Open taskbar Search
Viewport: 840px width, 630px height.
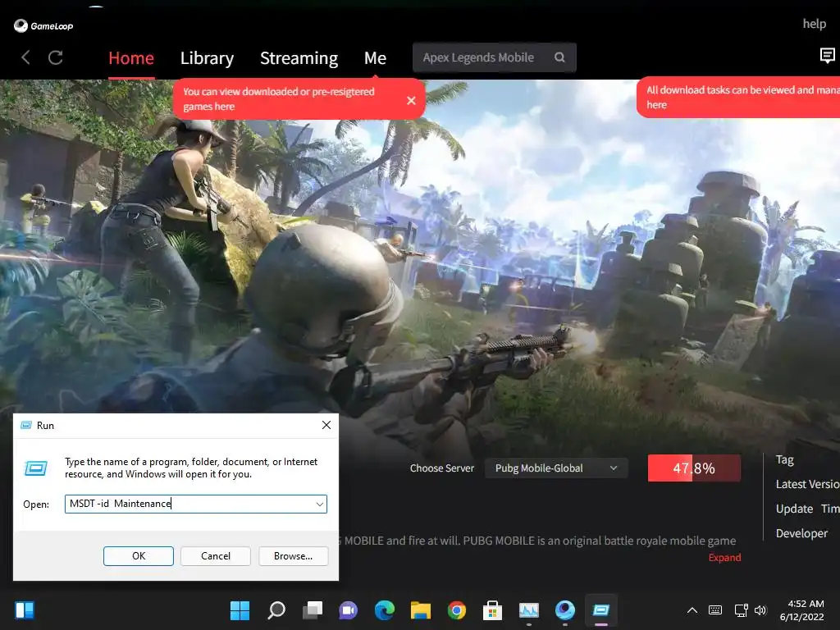(276, 610)
